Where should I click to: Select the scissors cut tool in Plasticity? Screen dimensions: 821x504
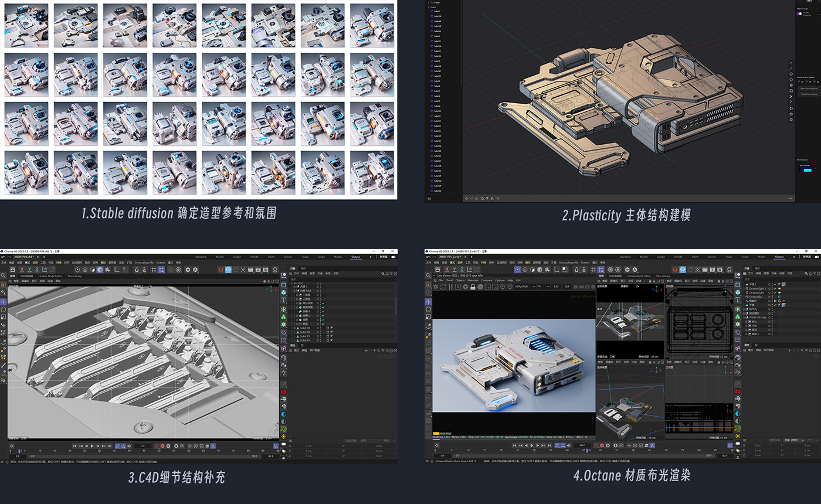click(x=791, y=96)
